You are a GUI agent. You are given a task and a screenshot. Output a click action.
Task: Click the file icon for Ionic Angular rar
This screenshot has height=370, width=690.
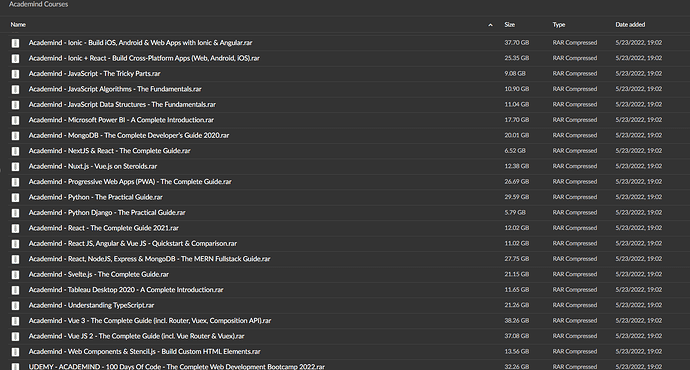15,43
